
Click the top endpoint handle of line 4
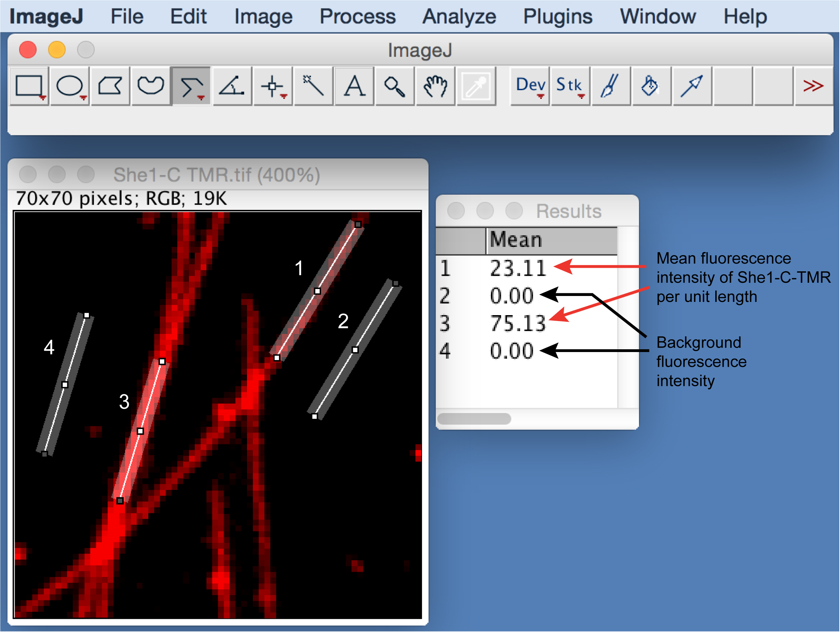tap(87, 315)
